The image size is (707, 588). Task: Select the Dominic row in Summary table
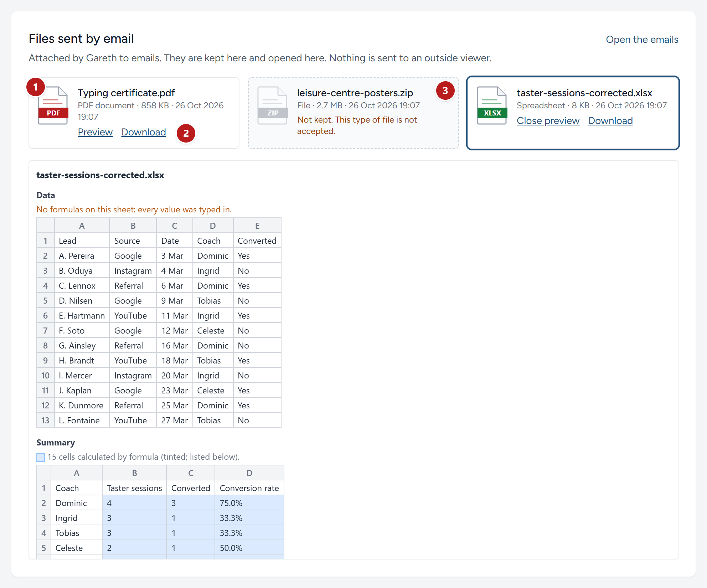(x=160, y=503)
